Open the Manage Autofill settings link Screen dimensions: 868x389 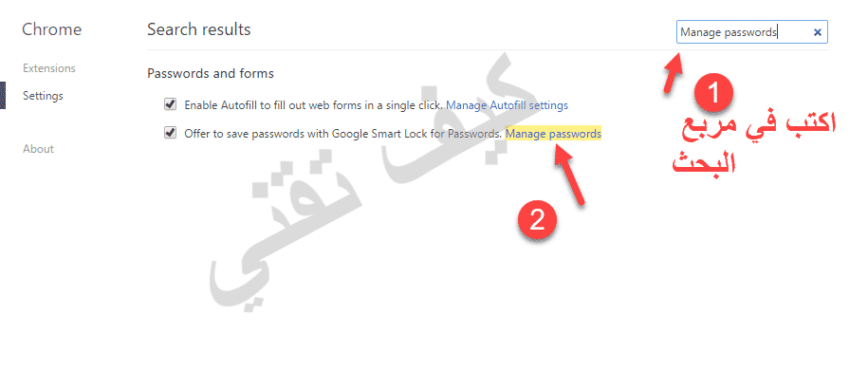(x=507, y=104)
